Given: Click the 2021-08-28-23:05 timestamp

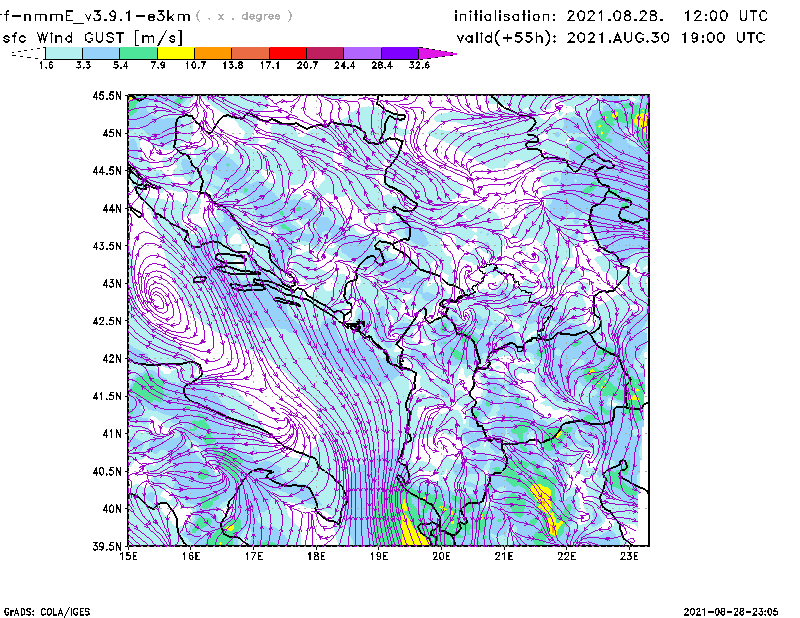Looking at the screenshot, I should click(x=731, y=612).
